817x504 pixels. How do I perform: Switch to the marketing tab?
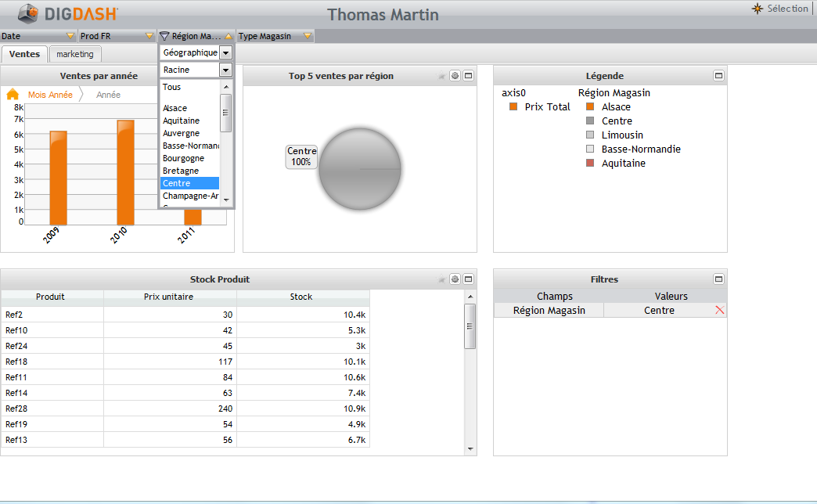(x=75, y=54)
